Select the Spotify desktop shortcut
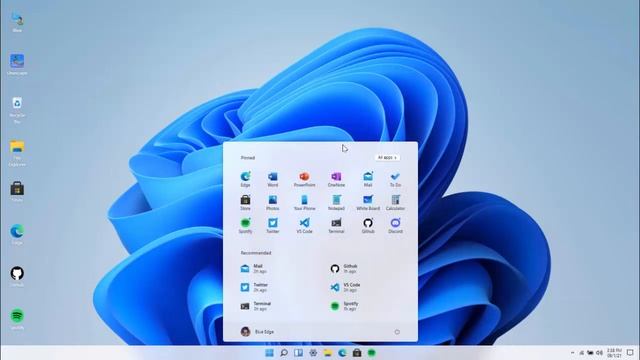The image size is (640, 360). [17, 319]
